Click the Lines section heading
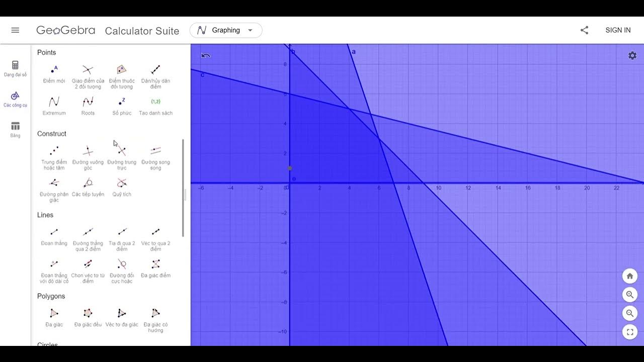644x362 pixels. (x=45, y=215)
